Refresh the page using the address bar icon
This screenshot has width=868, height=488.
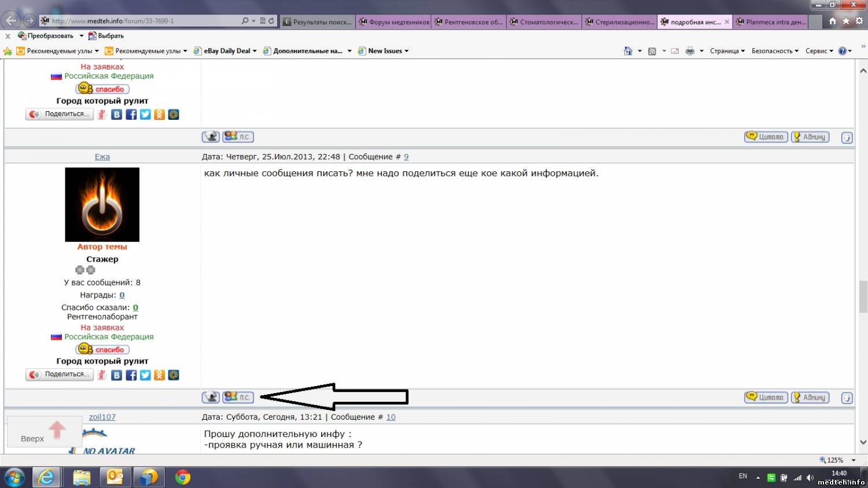[x=271, y=21]
